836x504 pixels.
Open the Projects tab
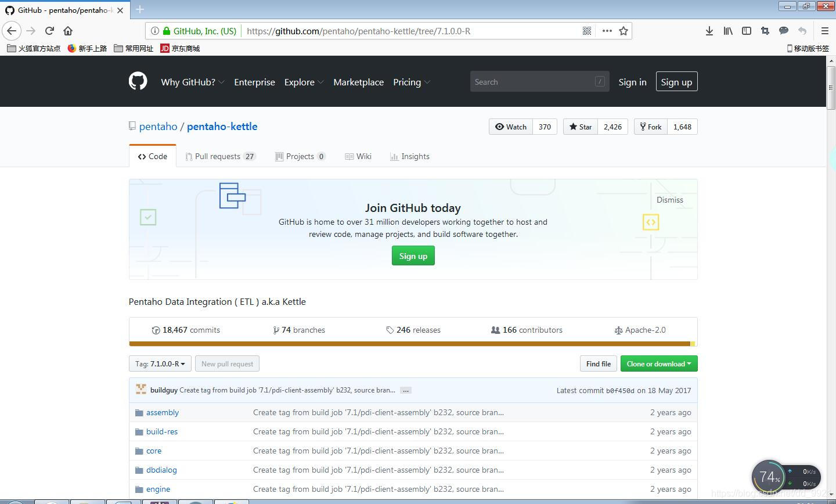(x=300, y=156)
